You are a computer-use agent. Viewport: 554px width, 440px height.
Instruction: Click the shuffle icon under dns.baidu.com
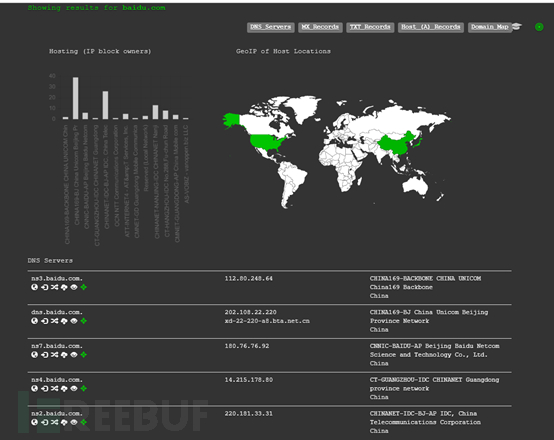pos(54,321)
